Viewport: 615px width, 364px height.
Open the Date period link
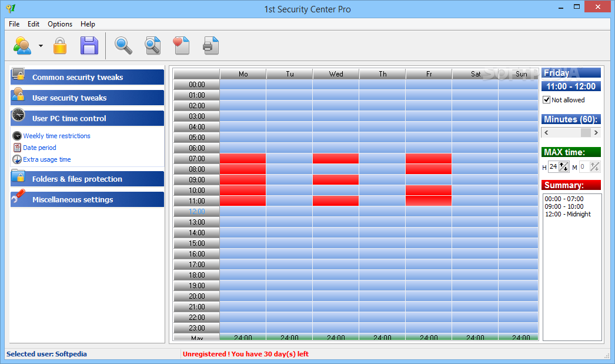click(x=39, y=148)
